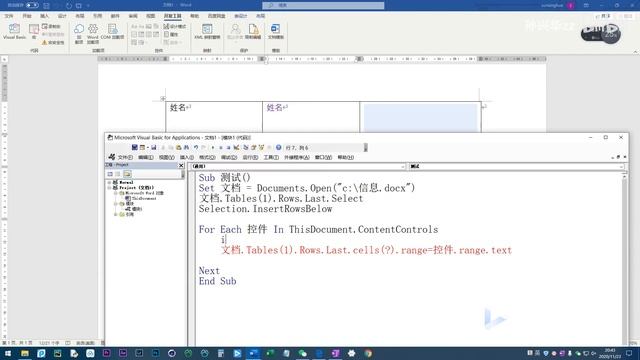Image resolution: width=640 pixels, height=360 pixels.
Task: Click the code line Selection.InsertRowsBelow
Action: click(265, 209)
